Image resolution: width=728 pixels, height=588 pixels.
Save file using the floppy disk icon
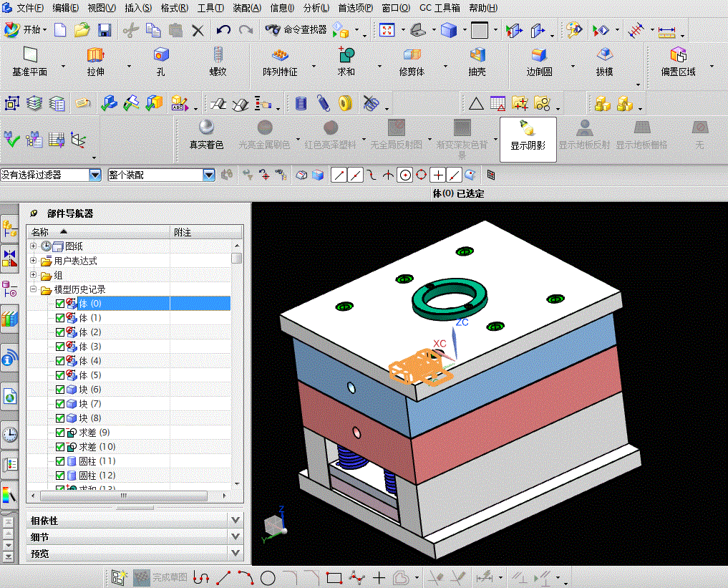coord(105,30)
